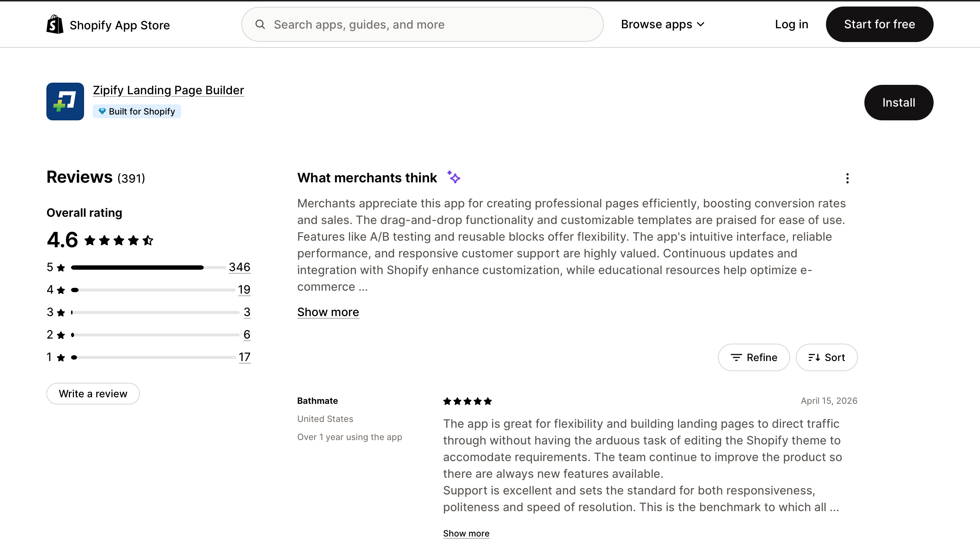Image resolution: width=980 pixels, height=551 pixels.
Task: Click the Built for Shopify badge
Action: [137, 112]
